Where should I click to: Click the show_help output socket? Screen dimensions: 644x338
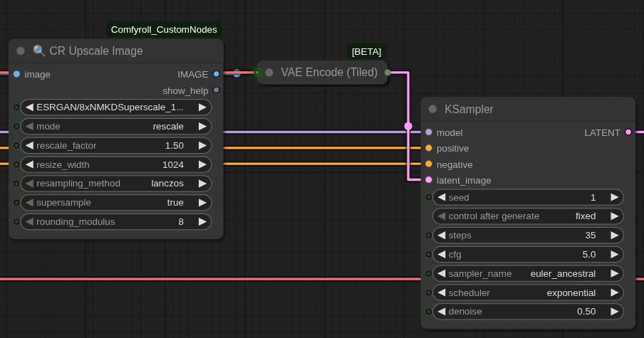(x=217, y=90)
